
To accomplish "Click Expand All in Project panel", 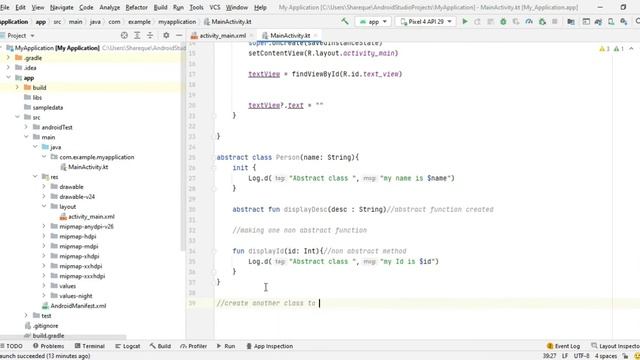I will coord(137,36).
